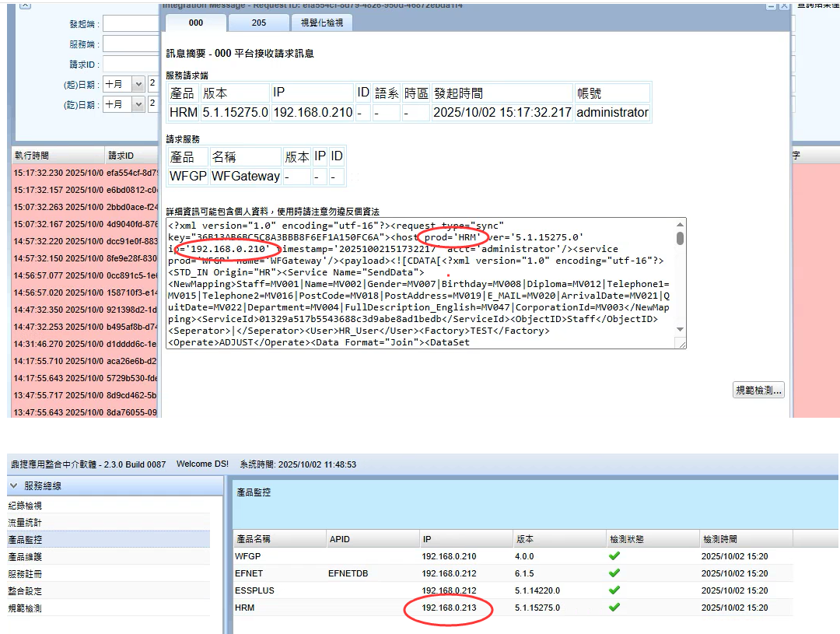Go to 流量統計 in the sidebar

tap(25, 523)
